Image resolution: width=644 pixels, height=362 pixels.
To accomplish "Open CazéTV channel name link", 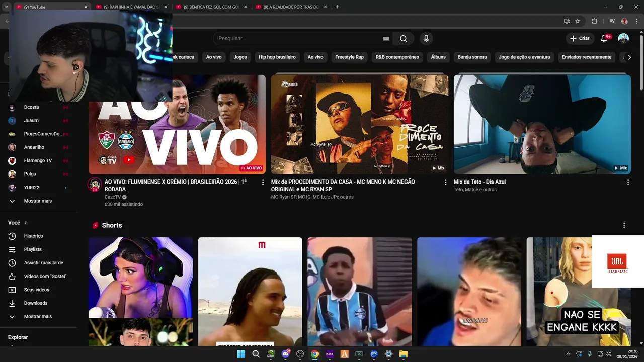I will 113,197.
